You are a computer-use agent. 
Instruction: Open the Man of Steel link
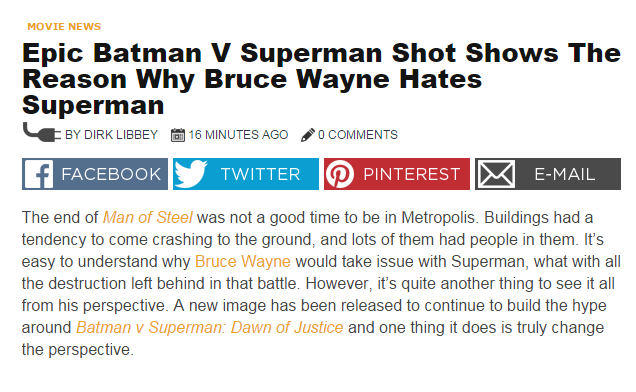point(148,218)
